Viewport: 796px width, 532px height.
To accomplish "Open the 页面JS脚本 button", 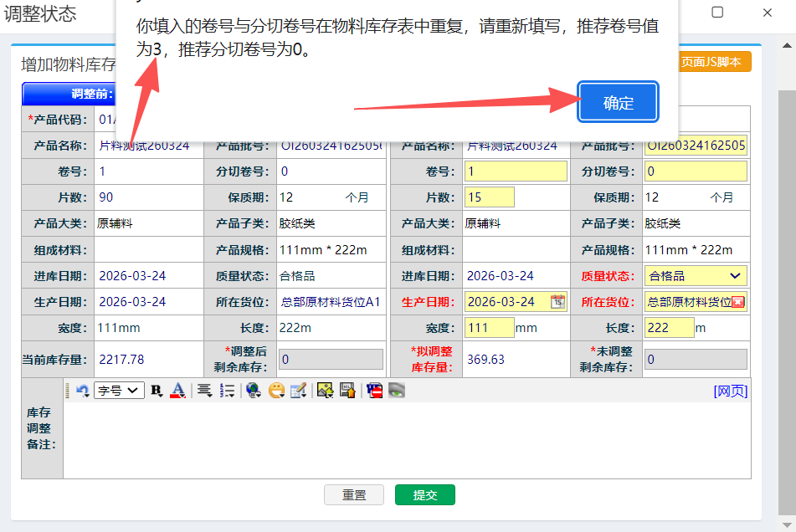I will coord(710,62).
